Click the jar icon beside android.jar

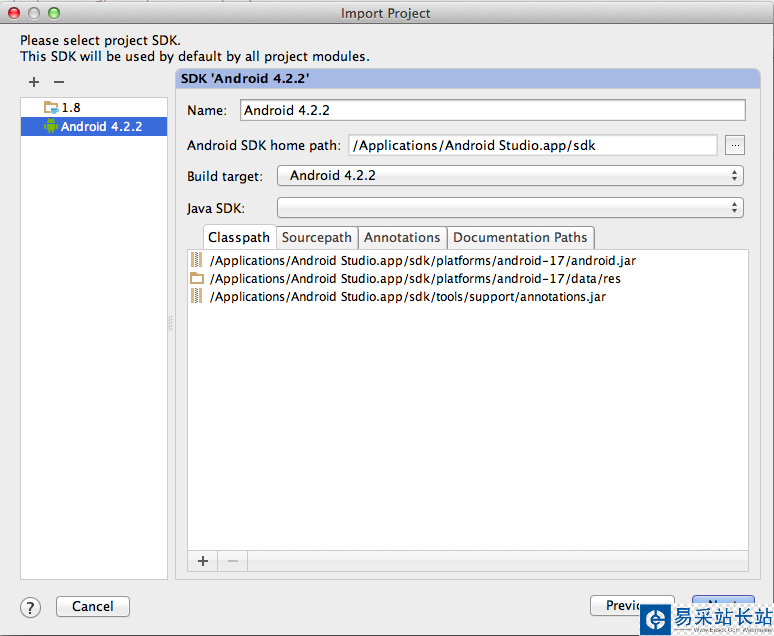tap(196, 260)
